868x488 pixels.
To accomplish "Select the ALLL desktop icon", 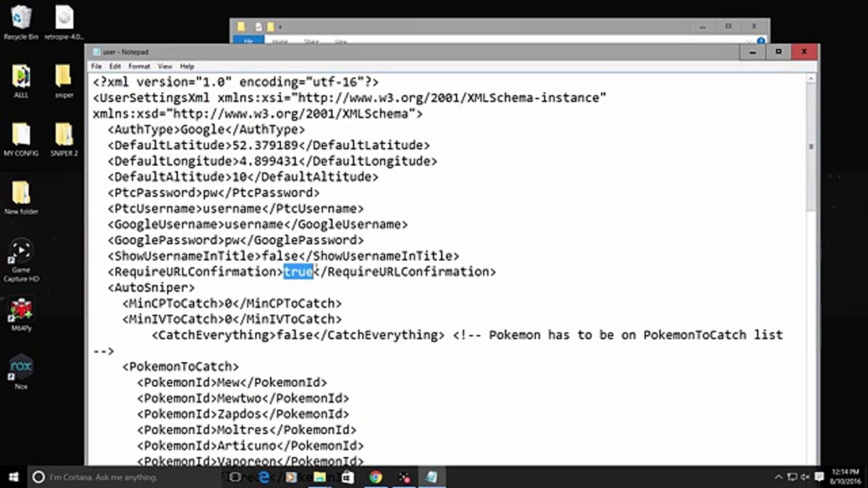I will pyautogui.click(x=21, y=81).
